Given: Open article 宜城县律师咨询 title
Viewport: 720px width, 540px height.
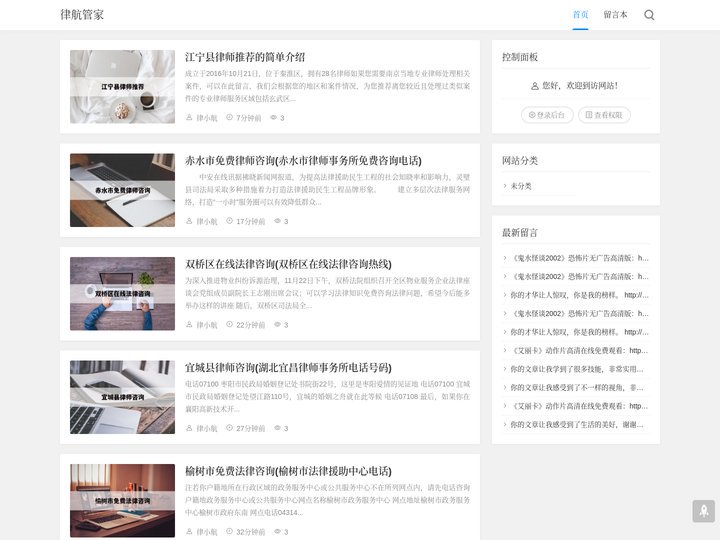Looking at the screenshot, I should click(x=288, y=367).
